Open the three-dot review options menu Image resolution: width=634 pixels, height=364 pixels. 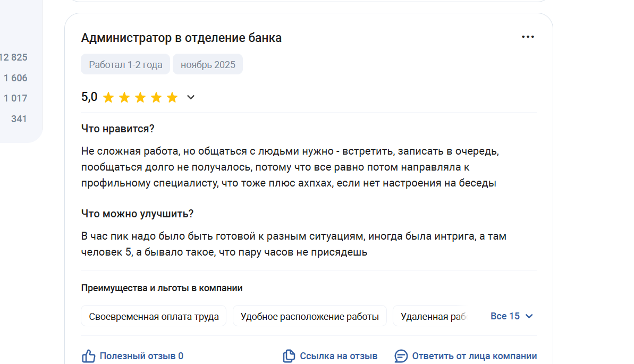pyautogui.click(x=528, y=37)
